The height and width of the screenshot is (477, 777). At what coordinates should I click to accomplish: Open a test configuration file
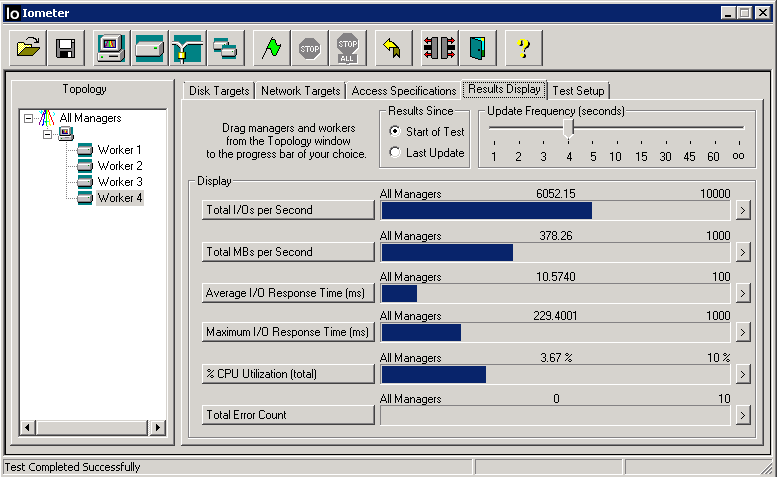coord(28,48)
